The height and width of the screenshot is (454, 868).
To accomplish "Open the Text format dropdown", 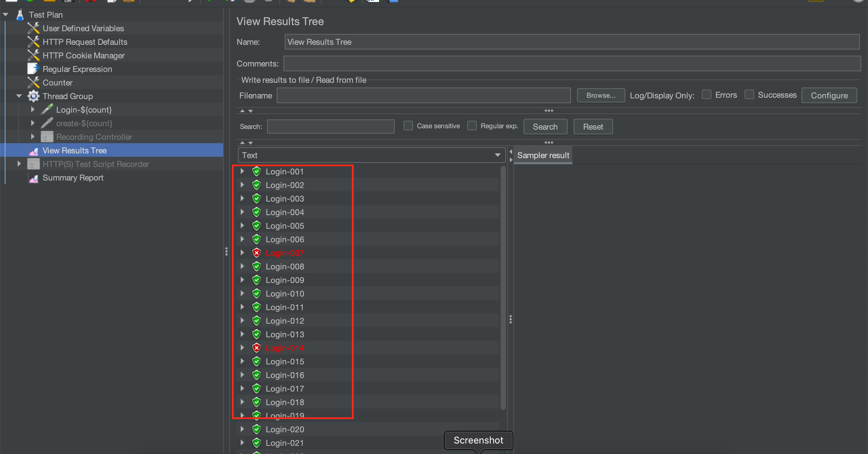I will (498, 155).
